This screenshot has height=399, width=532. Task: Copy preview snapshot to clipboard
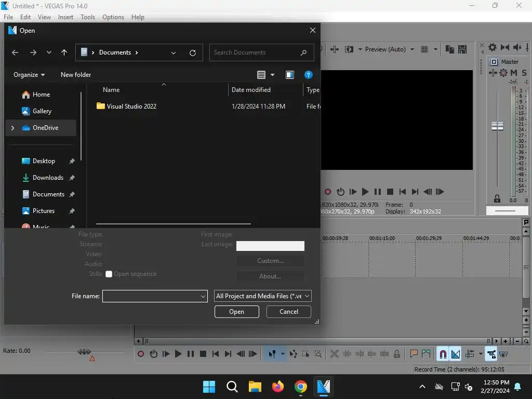449,49
